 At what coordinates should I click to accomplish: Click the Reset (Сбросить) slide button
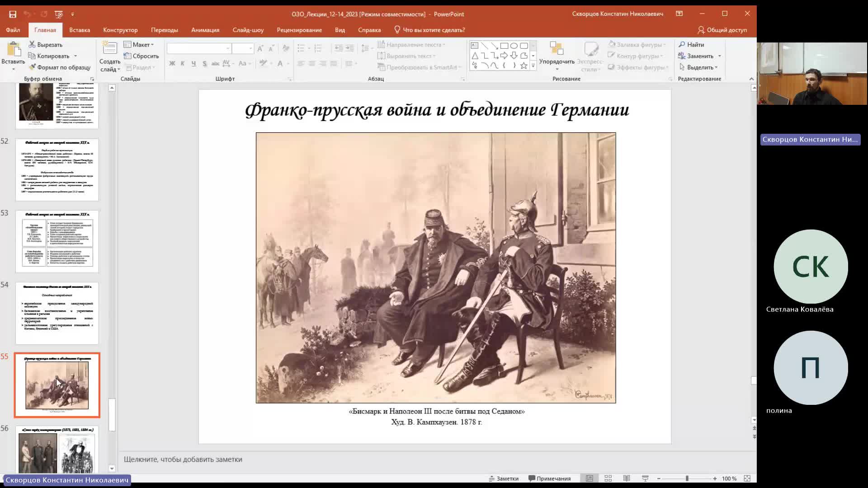[x=141, y=56]
